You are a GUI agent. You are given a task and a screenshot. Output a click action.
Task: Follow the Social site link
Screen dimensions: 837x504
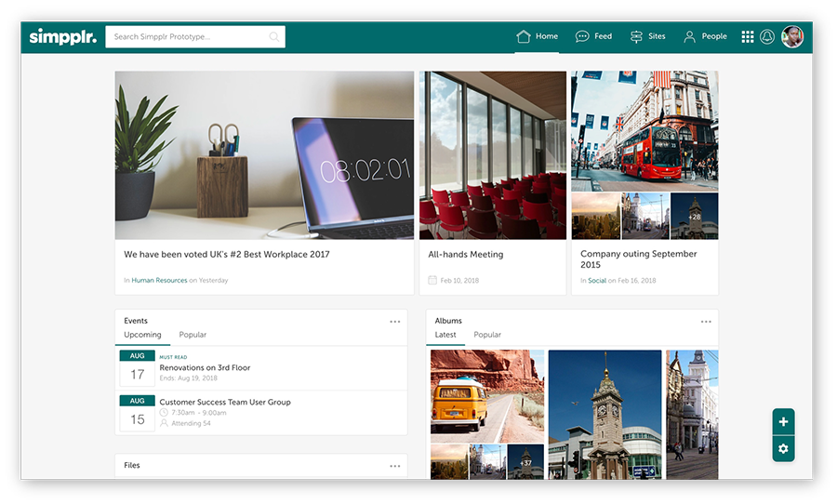click(597, 280)
